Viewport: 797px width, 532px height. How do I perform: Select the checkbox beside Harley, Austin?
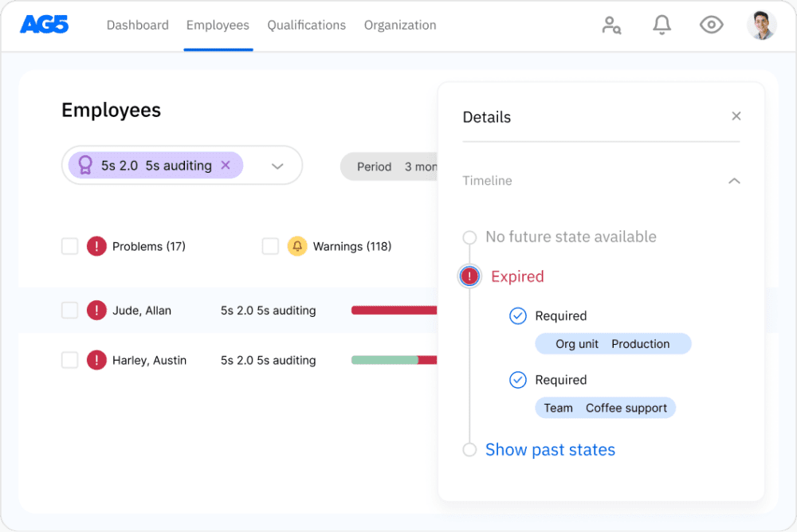(x=69, y=360)
